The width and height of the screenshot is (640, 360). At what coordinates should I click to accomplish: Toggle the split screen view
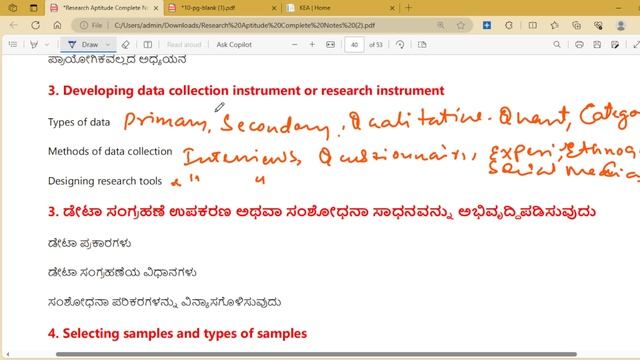click(533, 25)
